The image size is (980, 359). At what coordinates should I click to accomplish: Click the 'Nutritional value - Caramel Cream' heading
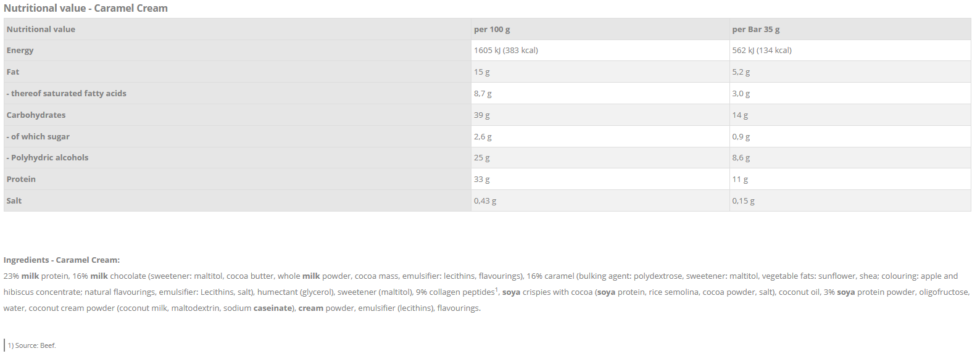point(86,8)
